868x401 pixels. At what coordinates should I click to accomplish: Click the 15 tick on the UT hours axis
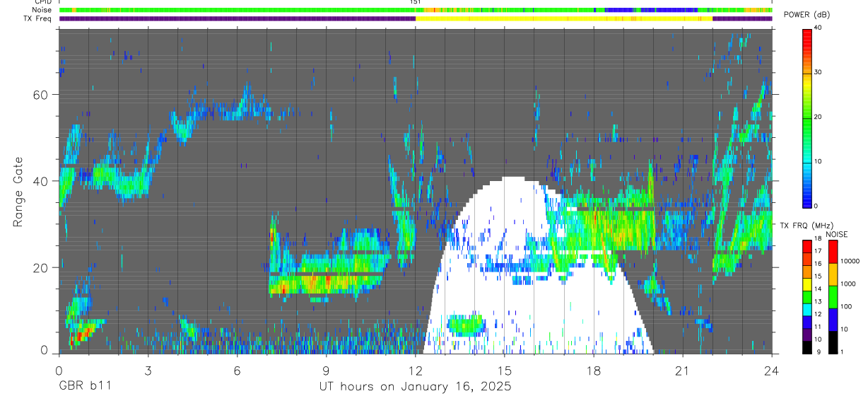click(x=505, y=371)
